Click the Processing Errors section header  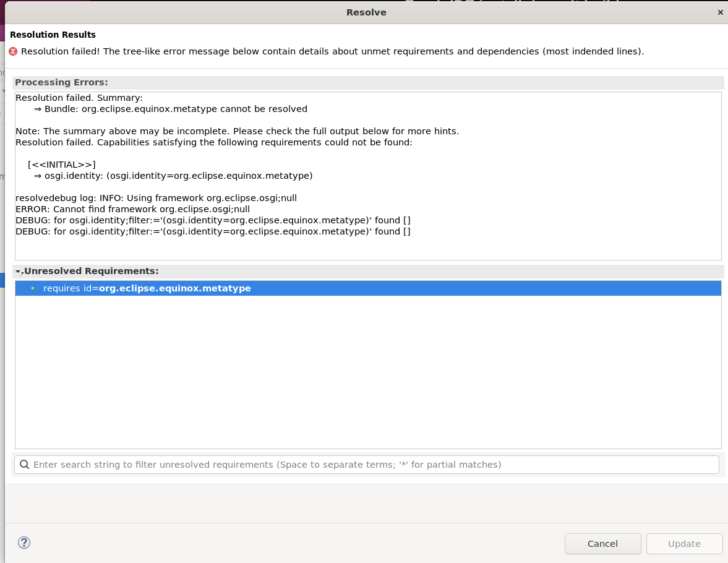[x=61, y=82]
